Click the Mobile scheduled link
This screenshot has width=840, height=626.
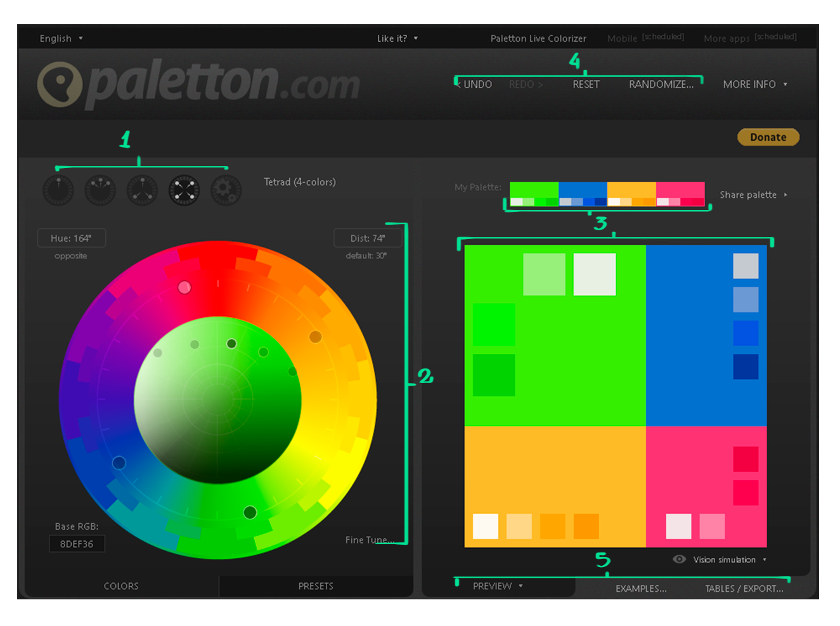[645, 38]
